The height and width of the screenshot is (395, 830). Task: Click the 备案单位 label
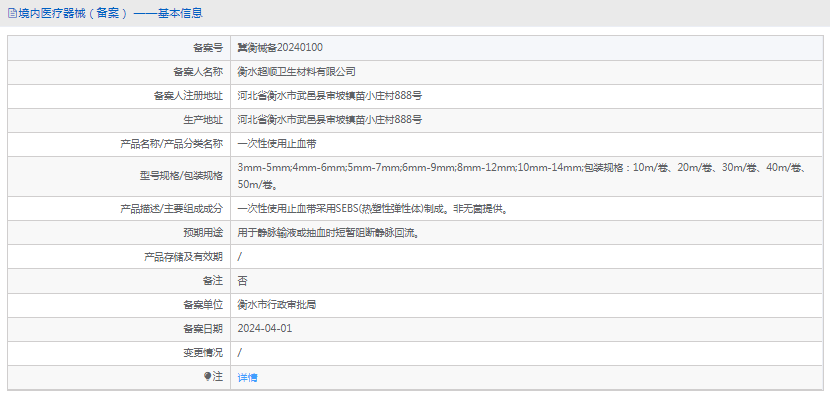coord(203,304)
